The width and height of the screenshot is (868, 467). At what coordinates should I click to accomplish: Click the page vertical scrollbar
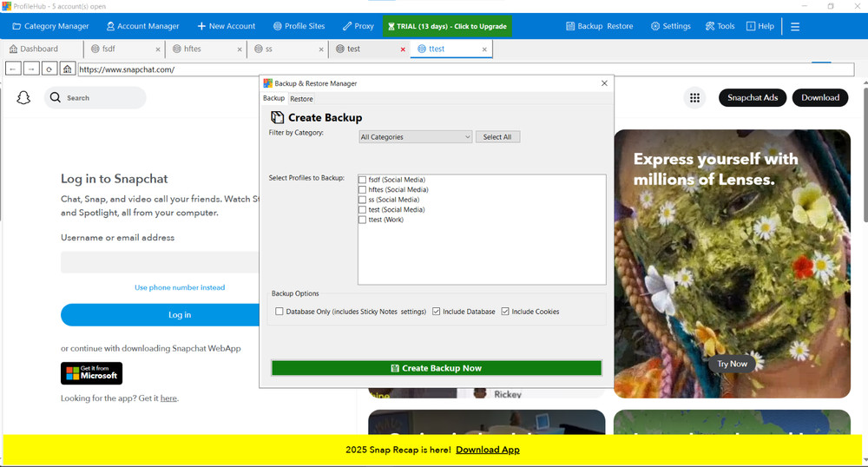[865, 154]
